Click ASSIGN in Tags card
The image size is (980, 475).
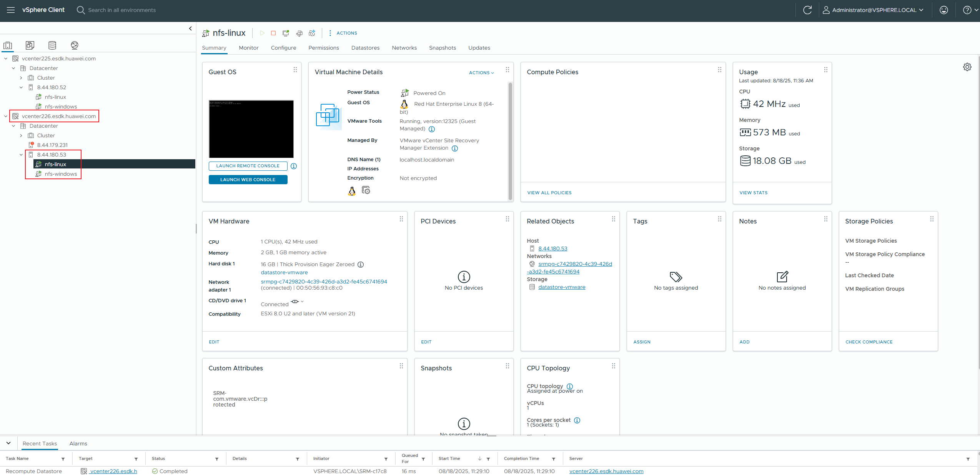(642, 342)
